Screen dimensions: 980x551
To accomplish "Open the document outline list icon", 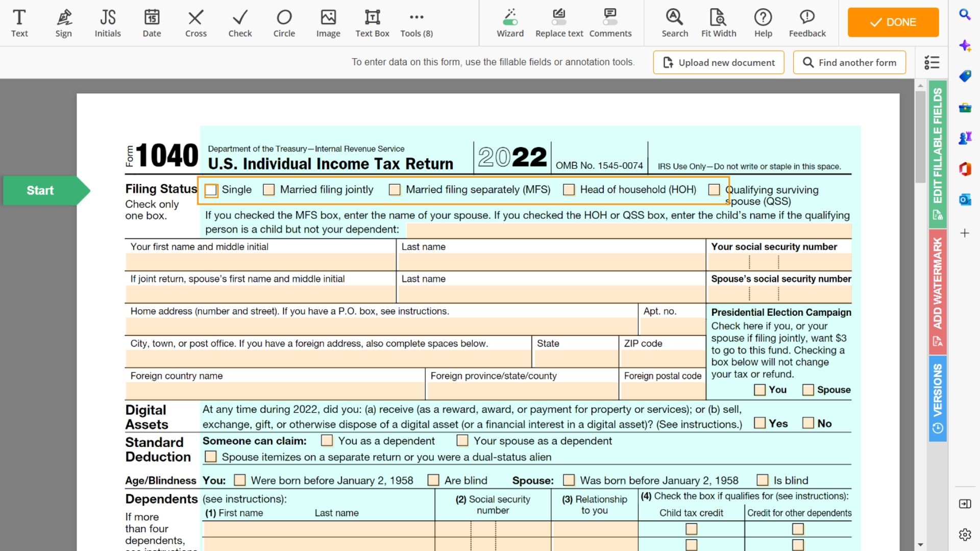I will [932, 62].
